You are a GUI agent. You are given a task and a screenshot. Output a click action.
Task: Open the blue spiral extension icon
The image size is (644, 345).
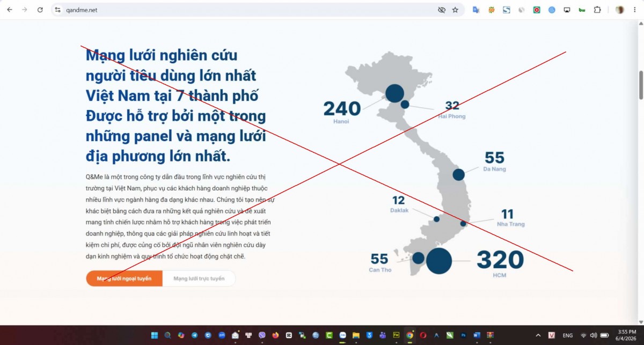[x=552, y=10]
